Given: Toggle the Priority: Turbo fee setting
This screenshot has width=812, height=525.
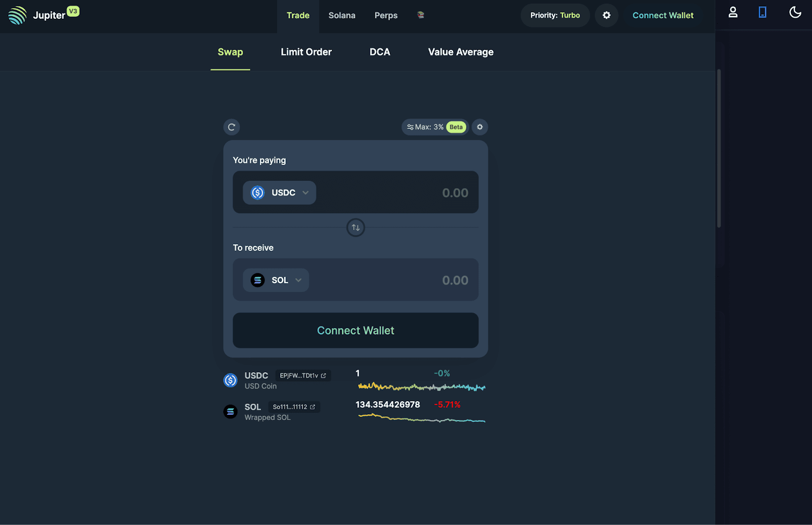Looking at the screenshot, I should click(x=555, y=15).
